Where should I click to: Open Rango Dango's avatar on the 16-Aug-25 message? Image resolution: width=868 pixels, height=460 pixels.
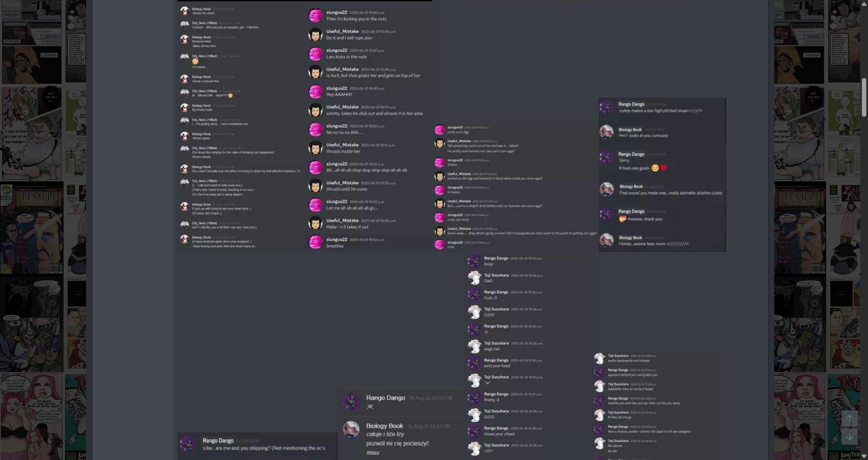[x=351, y=401]
